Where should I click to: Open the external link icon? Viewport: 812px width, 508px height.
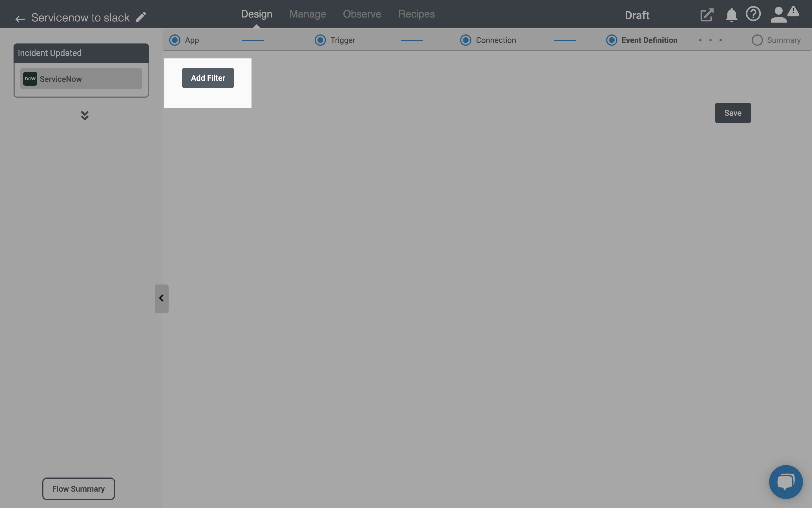coord(707,15)
